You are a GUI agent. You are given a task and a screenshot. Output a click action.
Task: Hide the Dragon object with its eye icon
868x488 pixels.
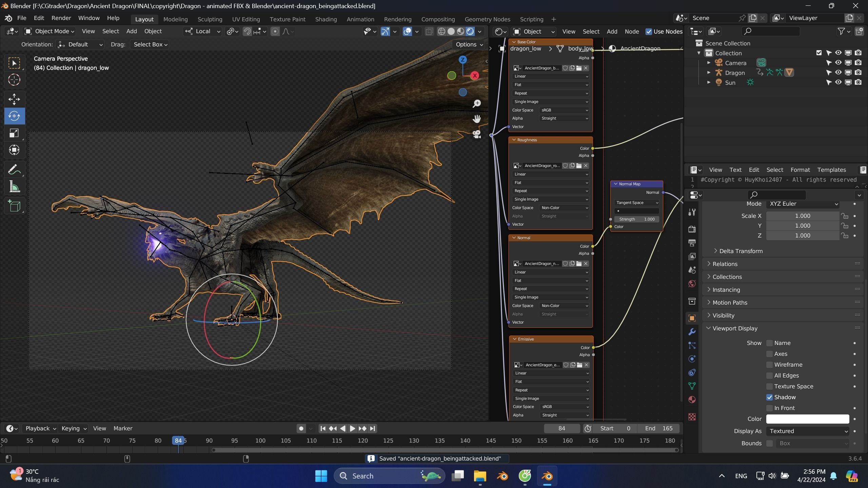(x=838, y=73)
